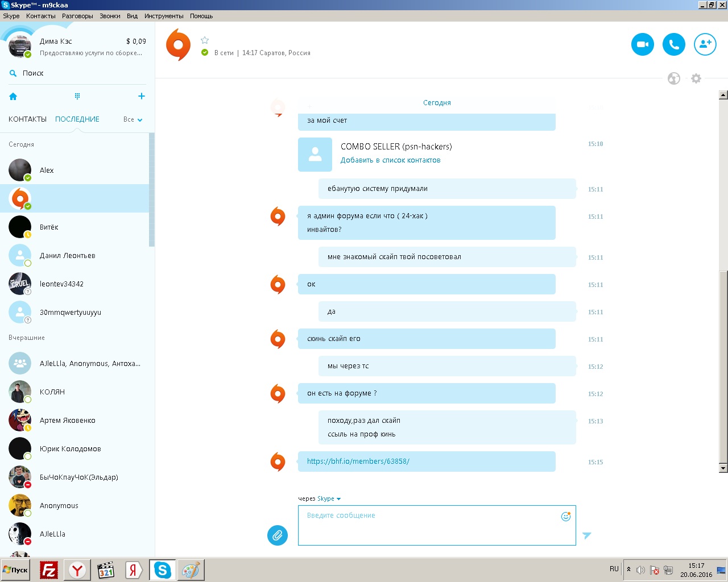Screen dimensions: 728x582
Task: Click the volume speaker tray icon
Action: pos(640,570)
